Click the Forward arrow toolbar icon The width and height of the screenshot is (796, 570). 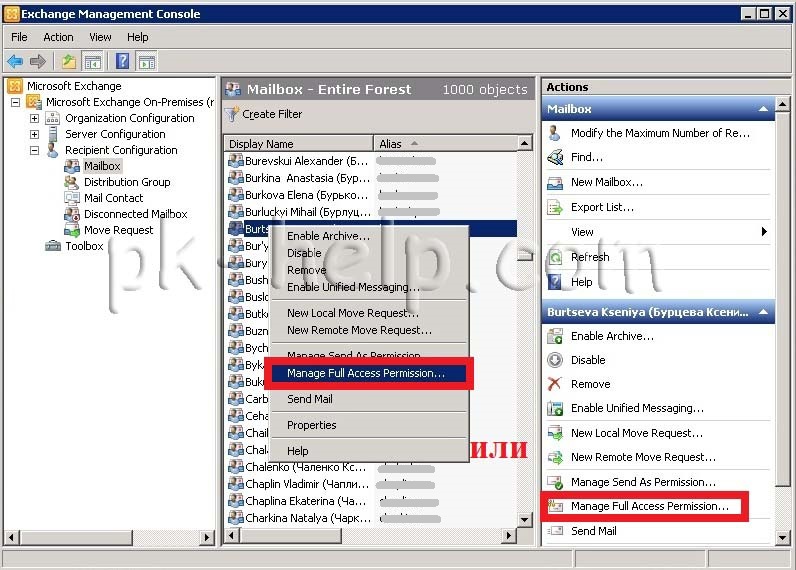pos(38,61)
